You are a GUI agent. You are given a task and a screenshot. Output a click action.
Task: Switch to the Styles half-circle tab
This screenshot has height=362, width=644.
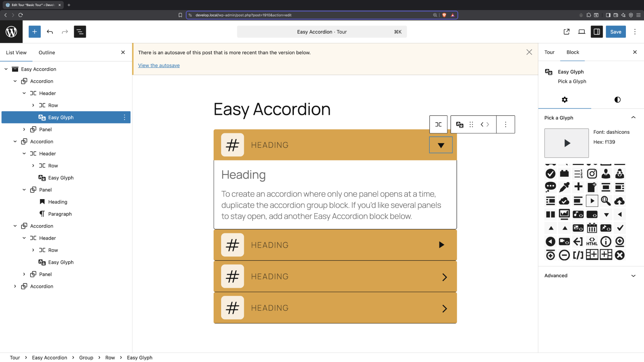(617, 100)
